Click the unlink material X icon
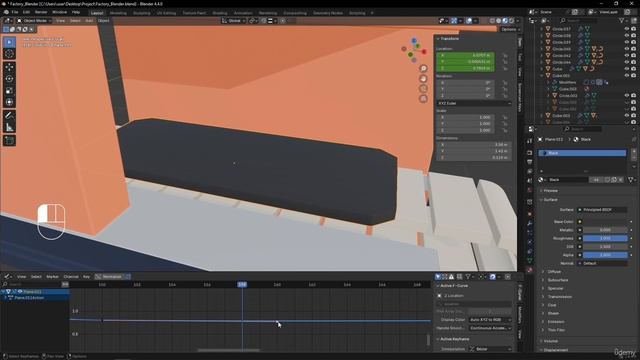 621,180
